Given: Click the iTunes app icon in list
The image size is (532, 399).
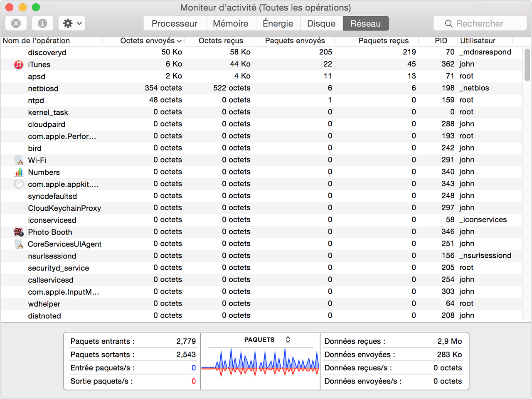Looking at the screenshot, I should click(x=19, y=64).
